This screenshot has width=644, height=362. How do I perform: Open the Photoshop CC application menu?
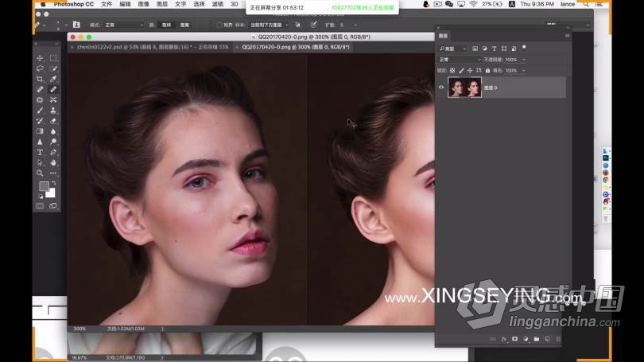coord(73,4)
